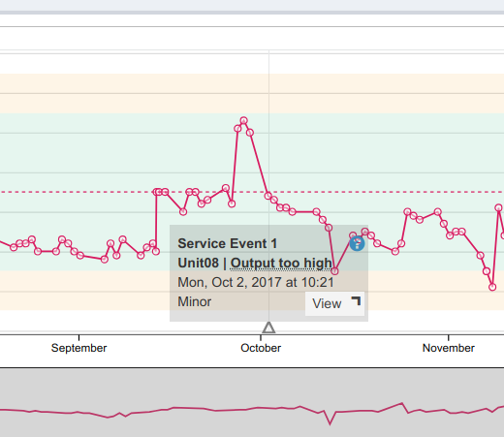Click the blue question mark comment icon
The width and height of the screenshot is (504, 437).
click(x=357, y=243)
